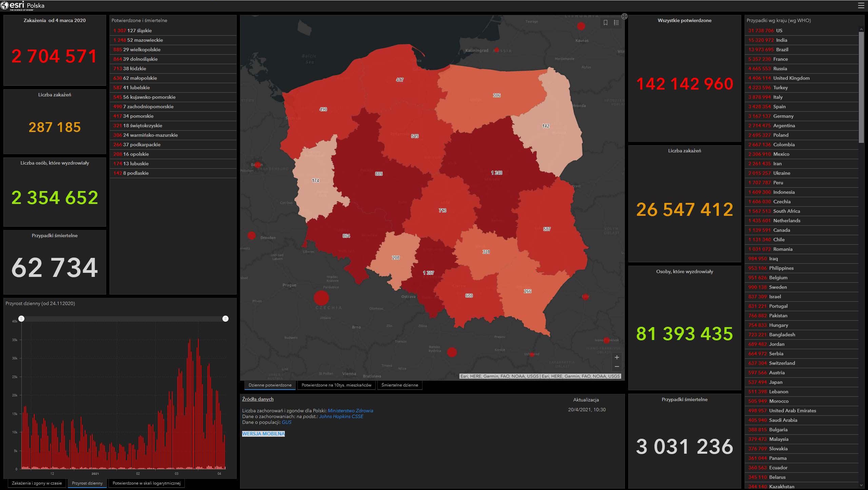Follow the Johns Hopkins CSSE link
868x490 pixels.
coord(341,416)
